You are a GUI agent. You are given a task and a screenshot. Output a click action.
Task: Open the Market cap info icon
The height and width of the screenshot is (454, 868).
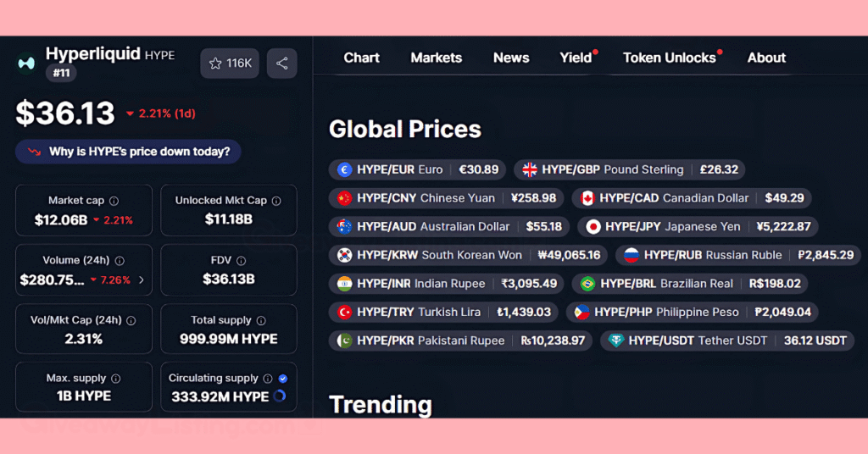tap(114, 201)
